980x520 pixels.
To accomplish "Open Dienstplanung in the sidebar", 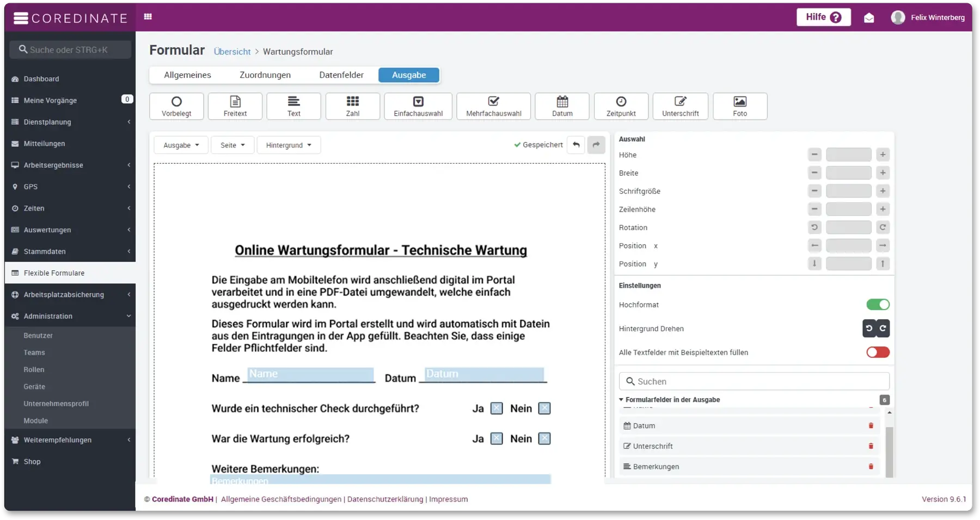I will (47, 122).
